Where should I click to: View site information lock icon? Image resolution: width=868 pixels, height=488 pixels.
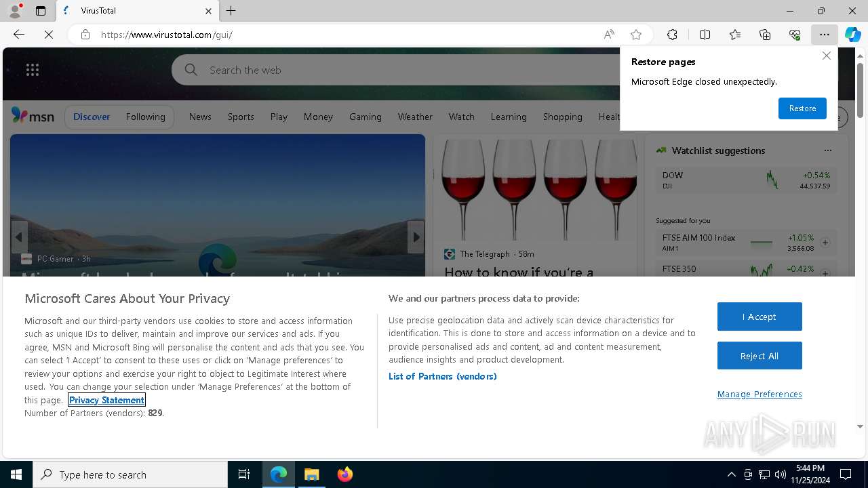85,35
